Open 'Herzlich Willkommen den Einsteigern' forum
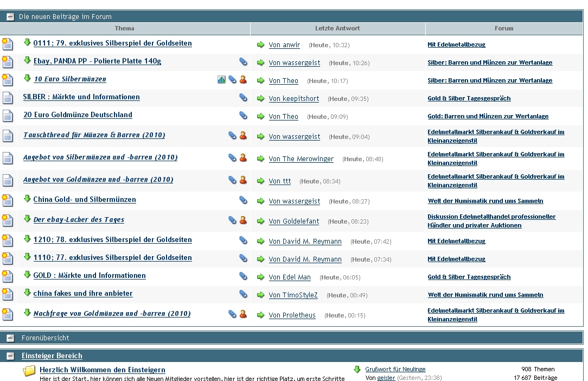This screenshot has height=381, width=588. pyautogui.click(x=103, y=370)
